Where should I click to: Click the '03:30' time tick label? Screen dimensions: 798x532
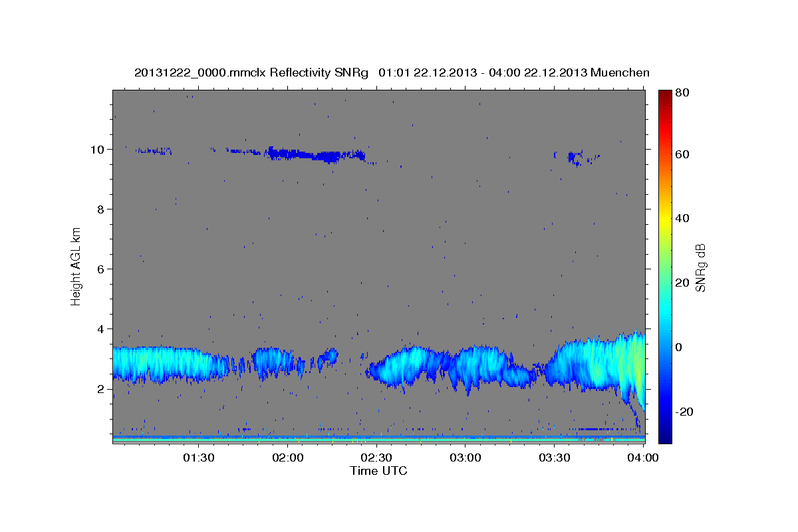click(x=555, y=458)
